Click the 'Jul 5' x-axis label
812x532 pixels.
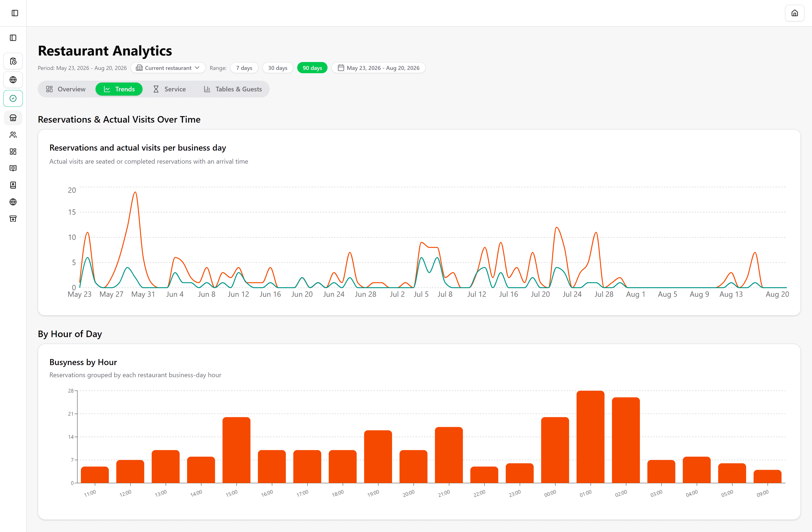[x=421, y=294]
